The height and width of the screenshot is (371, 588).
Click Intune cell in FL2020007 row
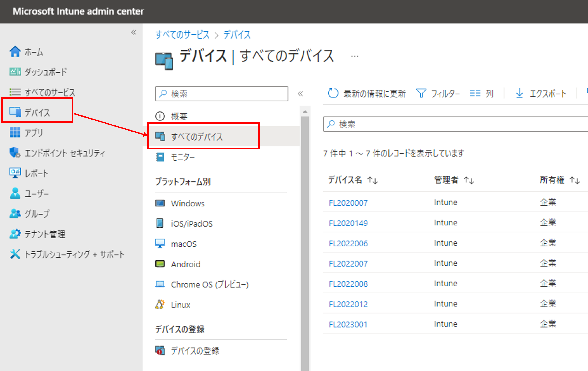coord(445,202)
